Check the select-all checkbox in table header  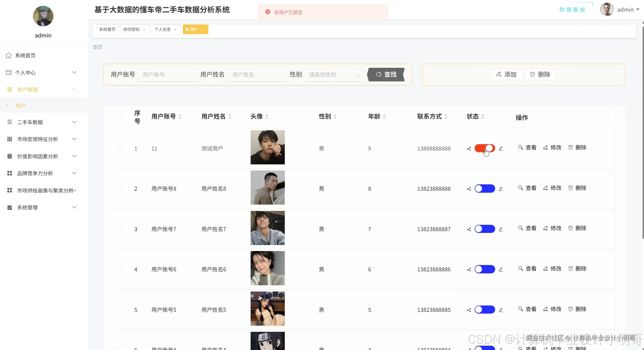120,117
